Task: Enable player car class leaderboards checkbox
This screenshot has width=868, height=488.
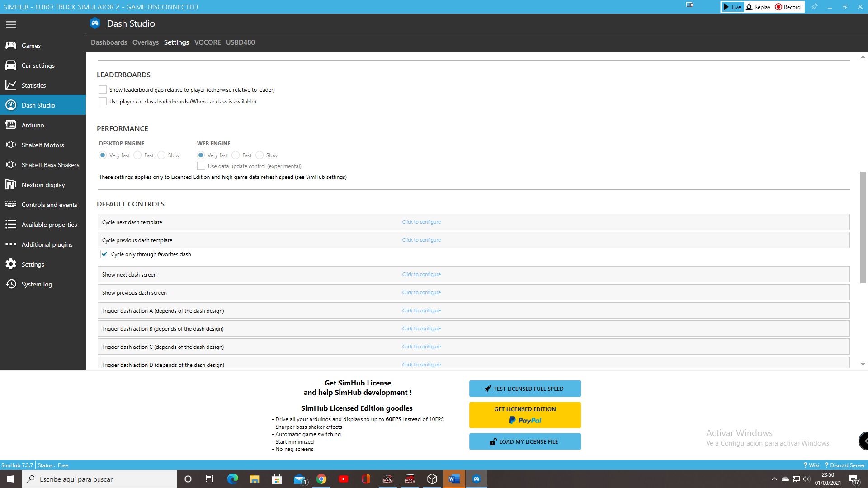Action: 103,101
